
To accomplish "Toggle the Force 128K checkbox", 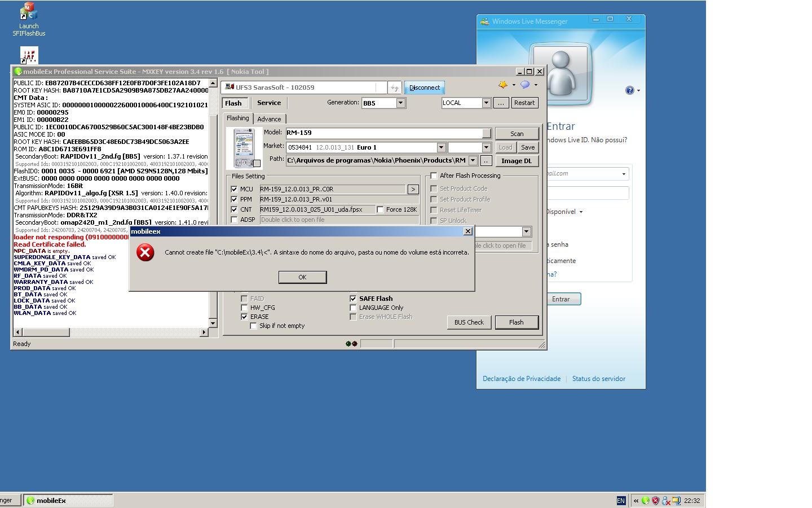I will coord(380,209).
